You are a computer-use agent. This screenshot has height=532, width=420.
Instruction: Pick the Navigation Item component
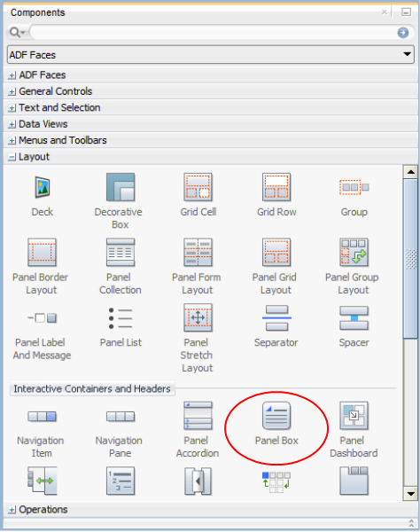tap(41, 434)
